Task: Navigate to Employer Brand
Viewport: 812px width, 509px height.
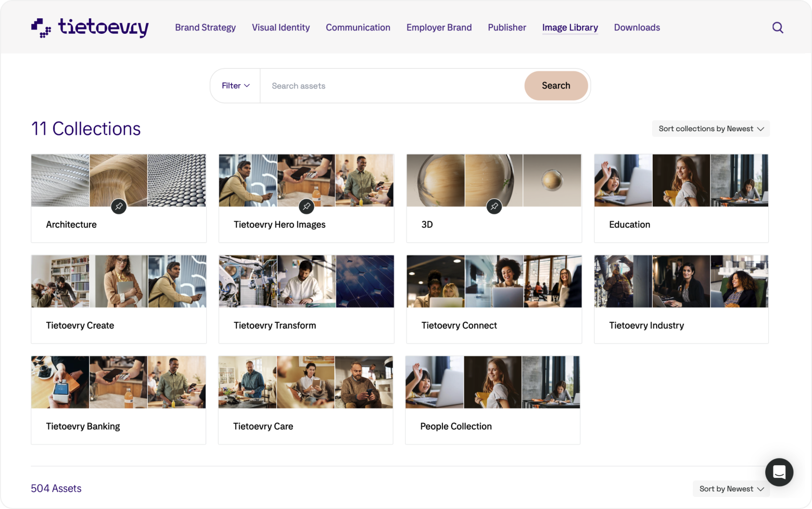Action: 439,28
